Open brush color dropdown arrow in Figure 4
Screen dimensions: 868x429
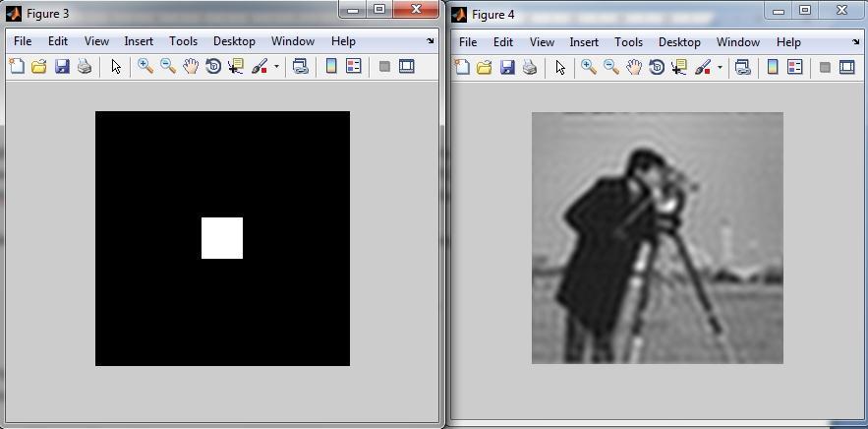pos(720,68)
